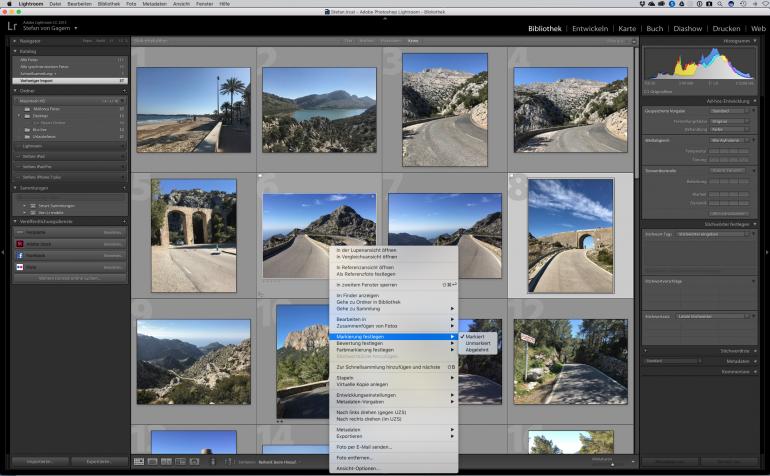Collapse the Sammlungen panel triangle
770x476 pixels.
(x=15, y=188)
